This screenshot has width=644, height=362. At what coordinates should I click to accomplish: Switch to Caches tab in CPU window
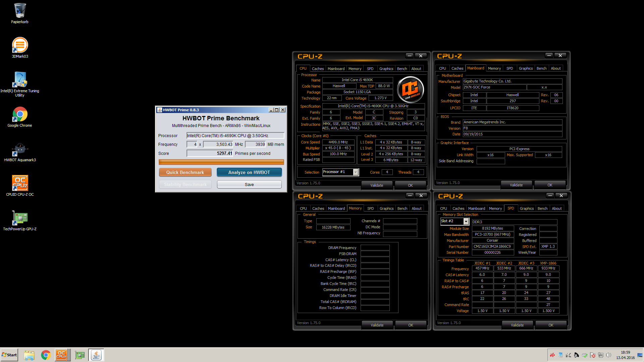click(x=318, y=68)
